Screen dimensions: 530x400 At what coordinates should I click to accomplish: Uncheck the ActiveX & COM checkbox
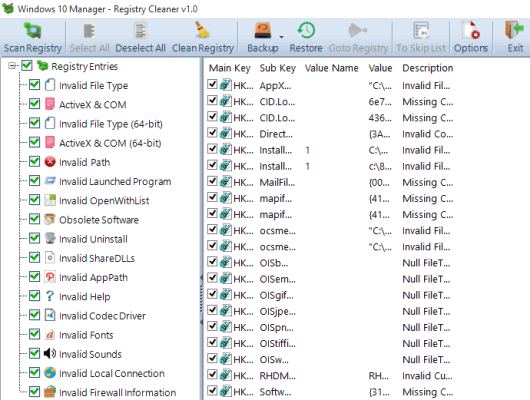pyautogui.click(x=34, y=104)
